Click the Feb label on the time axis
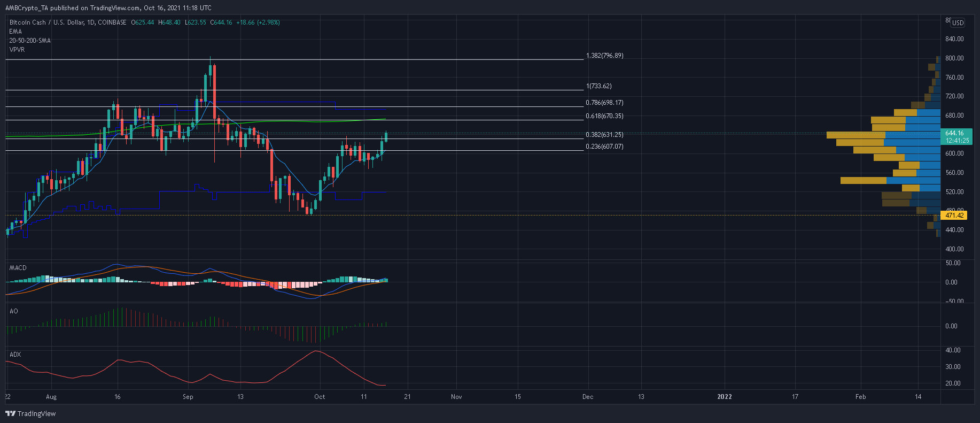 (x=860, y=397)
